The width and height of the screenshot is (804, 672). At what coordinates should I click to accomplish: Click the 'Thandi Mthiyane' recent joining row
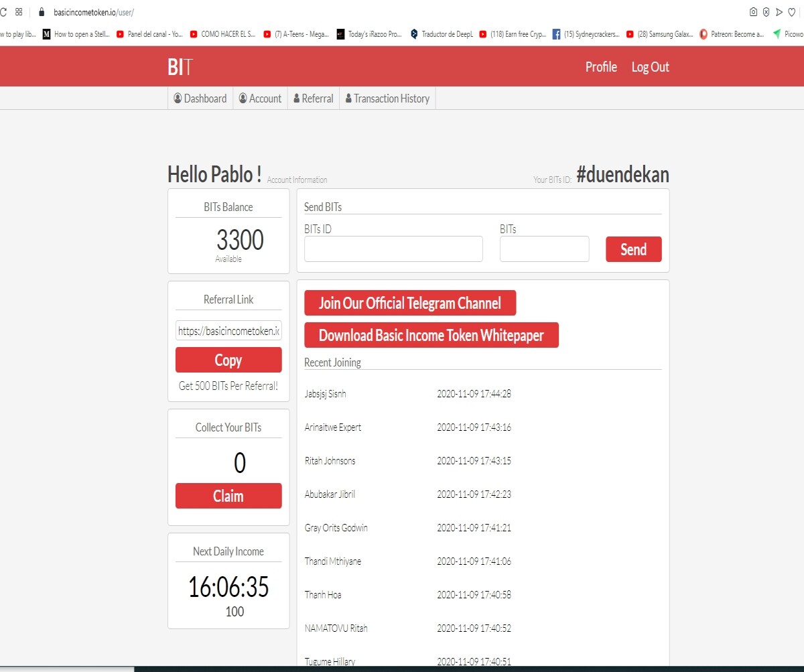pos(482,561)
